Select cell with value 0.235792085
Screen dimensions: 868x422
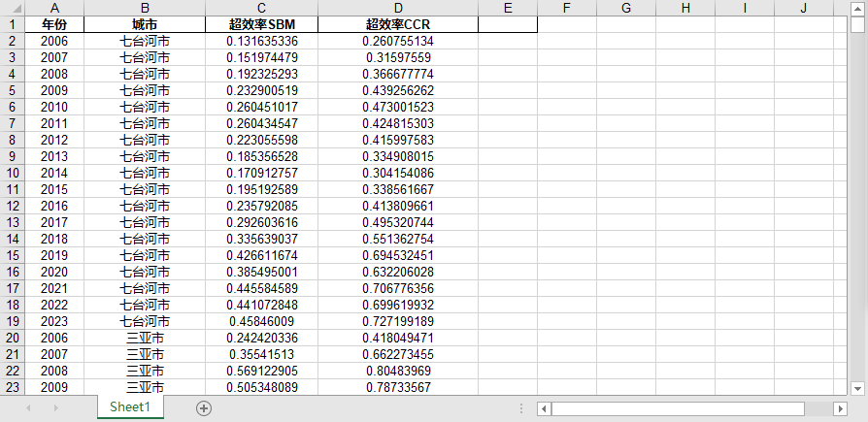tap(262, 206)
